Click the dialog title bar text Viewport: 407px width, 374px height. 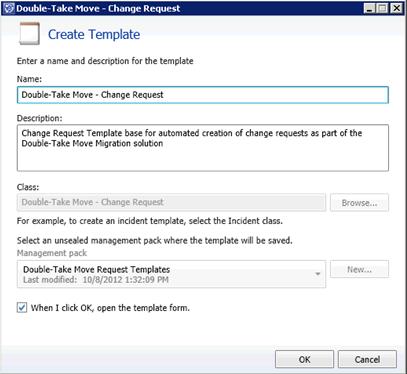[x=98, y=8]
